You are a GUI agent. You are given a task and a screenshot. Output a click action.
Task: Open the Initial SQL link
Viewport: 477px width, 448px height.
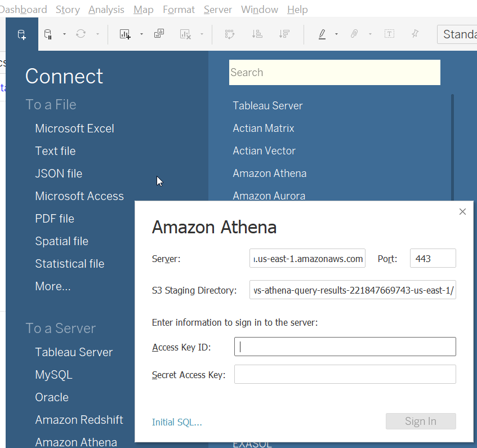pos(177,422)
